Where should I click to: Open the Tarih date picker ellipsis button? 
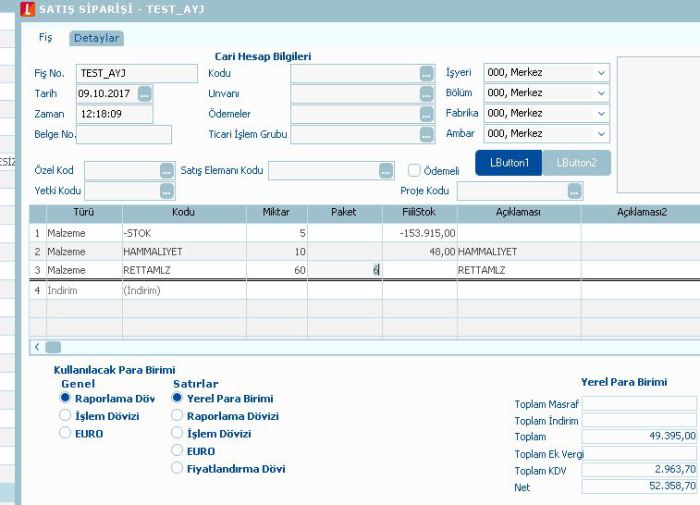(x=145, y=94)
